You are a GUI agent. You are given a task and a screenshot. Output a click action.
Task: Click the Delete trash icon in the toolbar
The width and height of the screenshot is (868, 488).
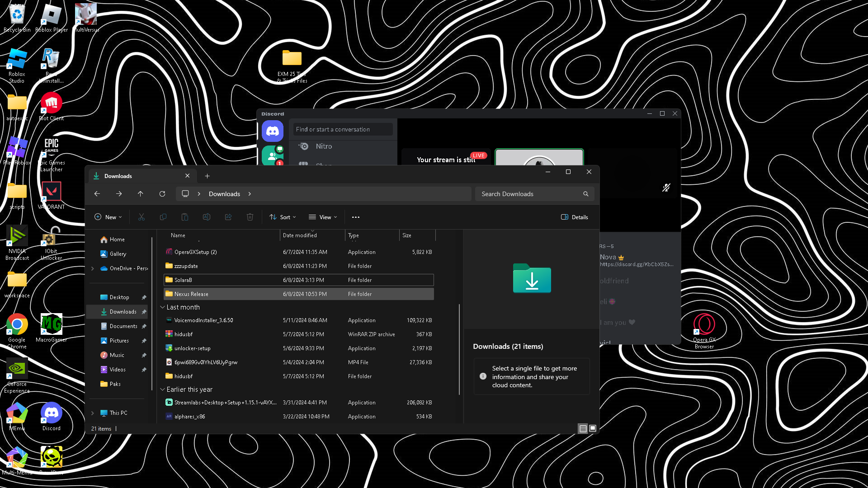250,217
